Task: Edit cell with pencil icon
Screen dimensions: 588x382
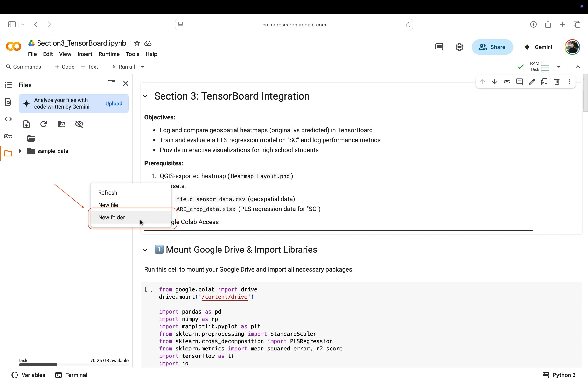Action: (x=532, y=82)
